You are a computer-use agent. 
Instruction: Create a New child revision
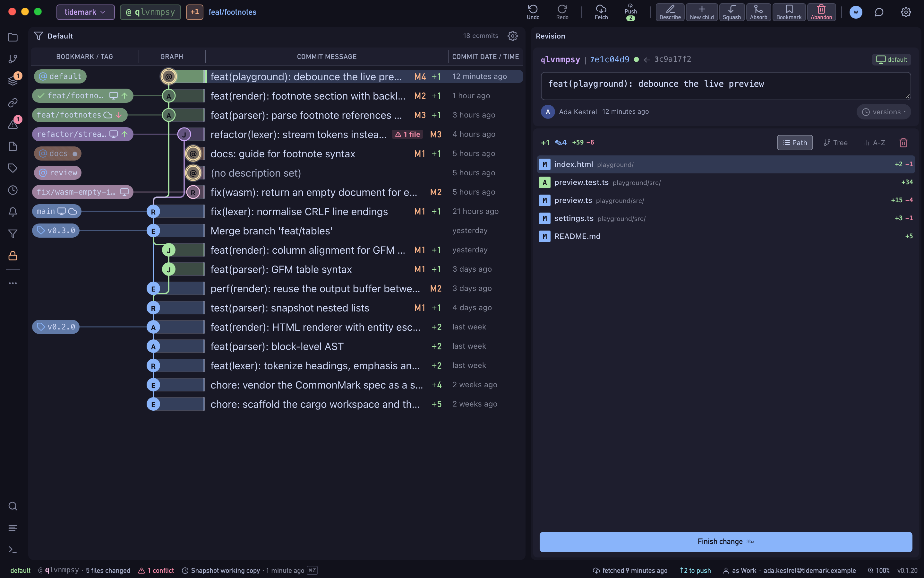[701, 12]
